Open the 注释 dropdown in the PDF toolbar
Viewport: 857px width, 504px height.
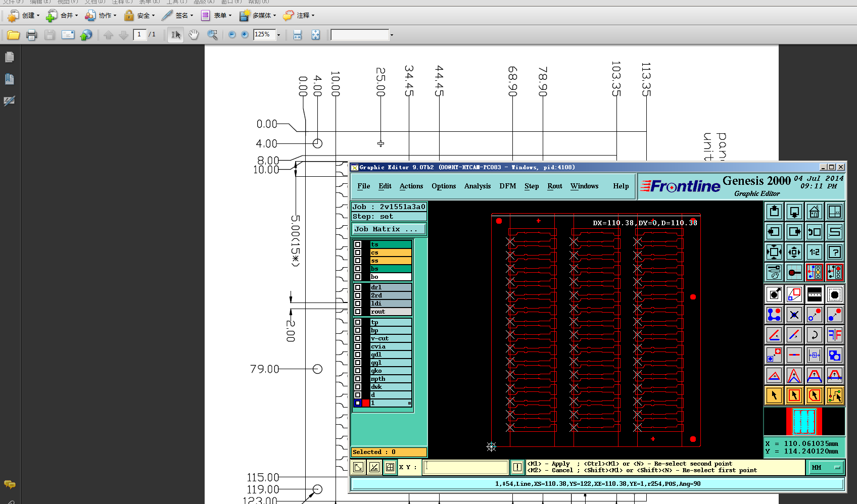pos(299,16)
